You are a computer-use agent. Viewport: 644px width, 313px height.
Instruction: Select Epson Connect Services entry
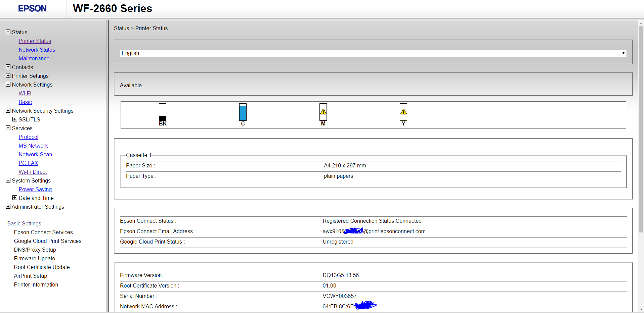43,232
